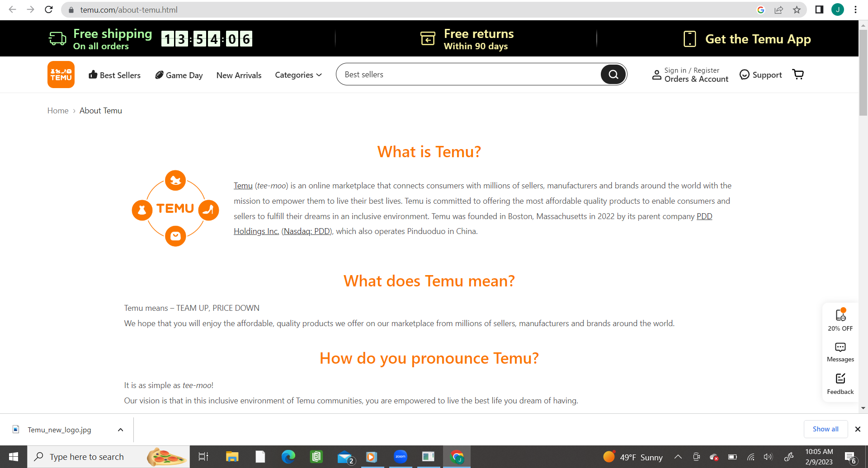View site lock information

71,10
